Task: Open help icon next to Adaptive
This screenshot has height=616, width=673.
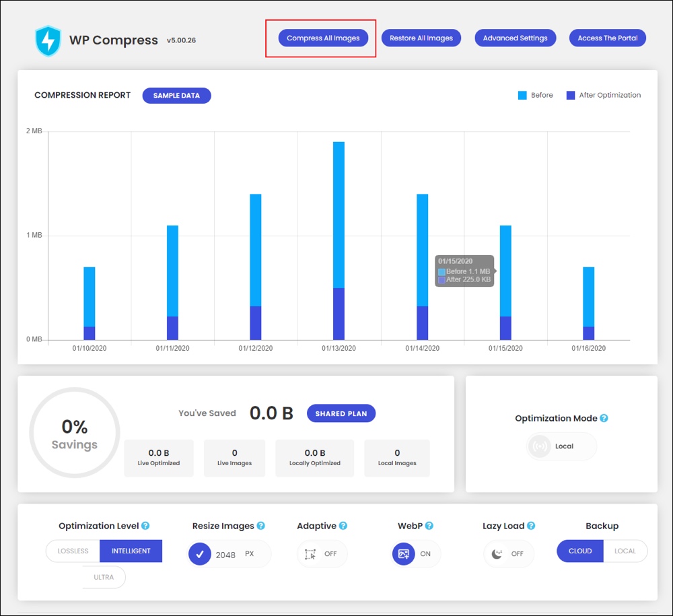Action: pyautogui.click(x=343, y=526)
